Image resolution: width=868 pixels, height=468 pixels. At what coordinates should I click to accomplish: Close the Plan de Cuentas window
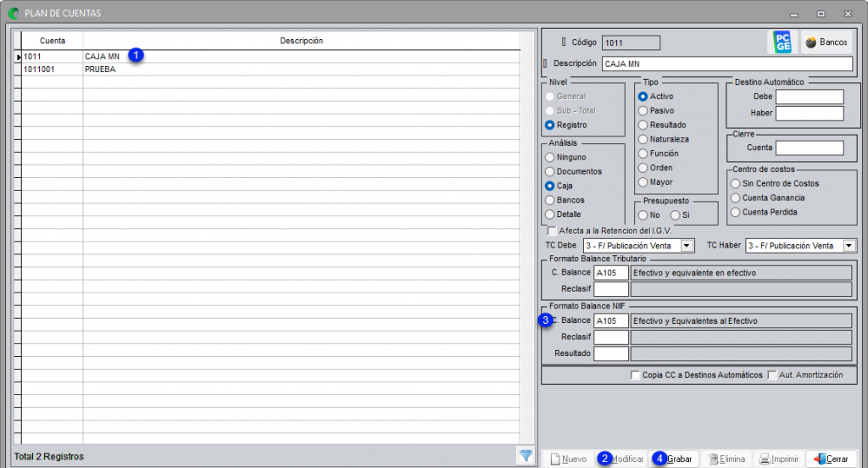pyautogui.click(x=848, y=14)
